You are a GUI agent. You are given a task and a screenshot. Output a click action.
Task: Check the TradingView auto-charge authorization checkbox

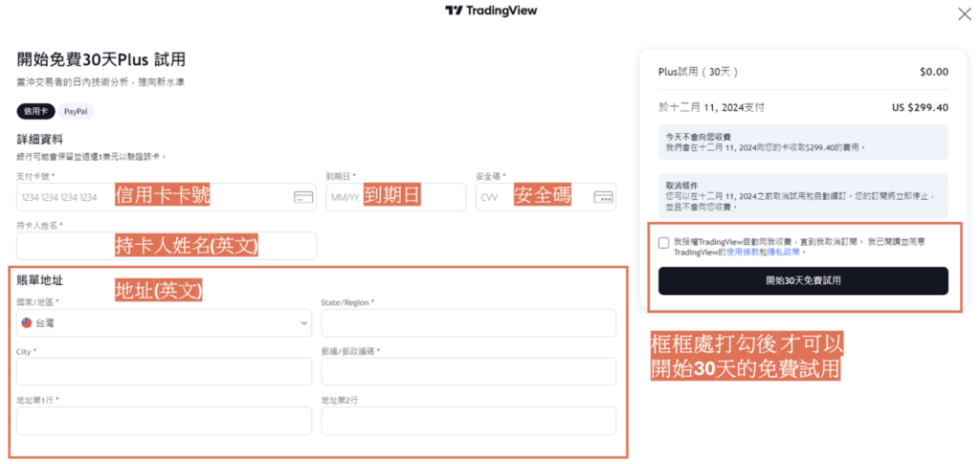(x=664, y=243)
